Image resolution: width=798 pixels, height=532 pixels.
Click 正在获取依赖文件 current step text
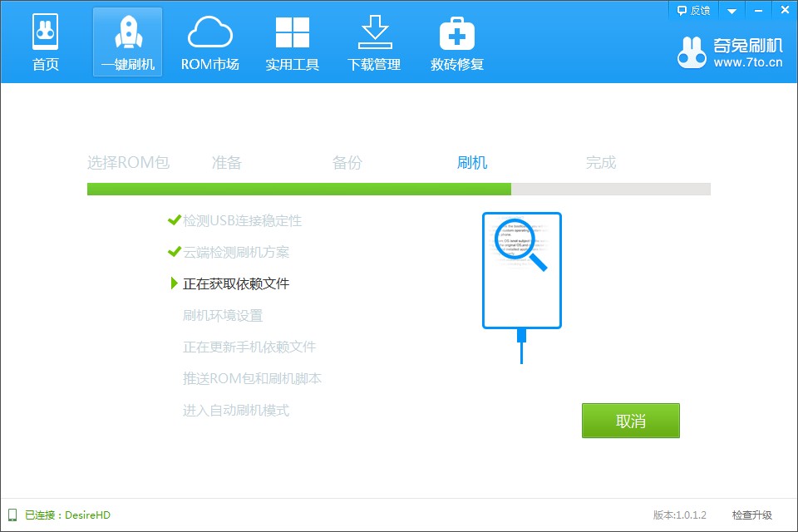point(236,283)
